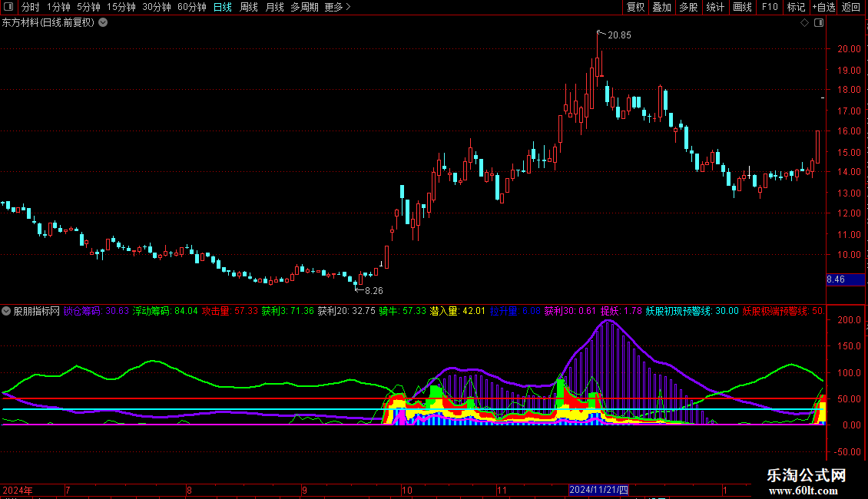Click the diamond marker icon above the chart
The height and width of the screenshot is (499, 868).
(805, 23)
